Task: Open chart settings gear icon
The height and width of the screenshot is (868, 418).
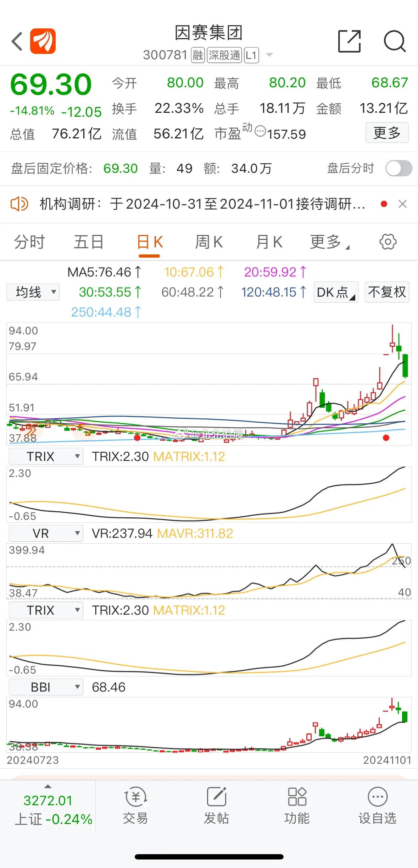Action: (x=388, y=242)
